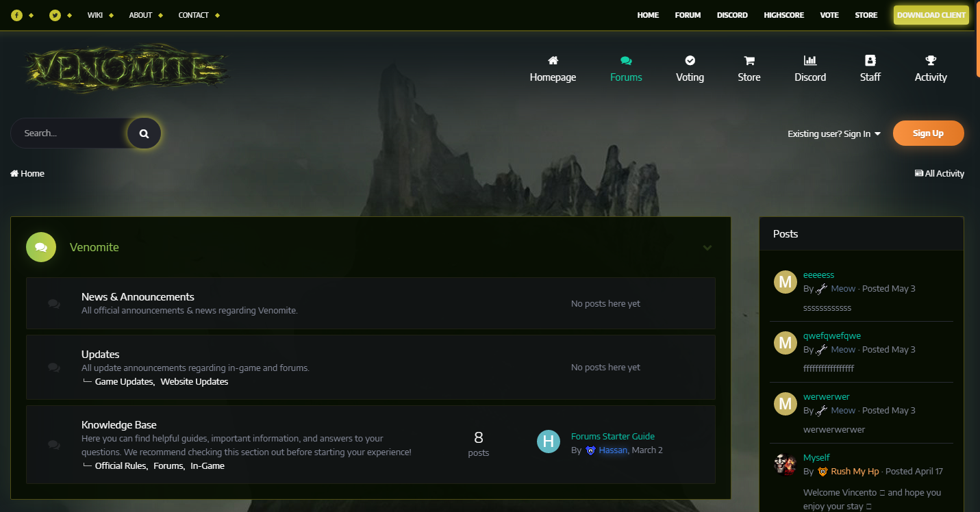Image resolution: width=980 pixels, height=512 pixels.
Task: Click the DOWNLOAD CLIENT button
Action: point(931,15)
